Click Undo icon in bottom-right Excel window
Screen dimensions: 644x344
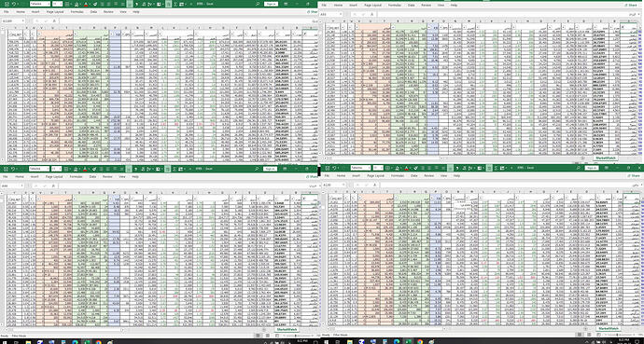(x=334, y=168)
